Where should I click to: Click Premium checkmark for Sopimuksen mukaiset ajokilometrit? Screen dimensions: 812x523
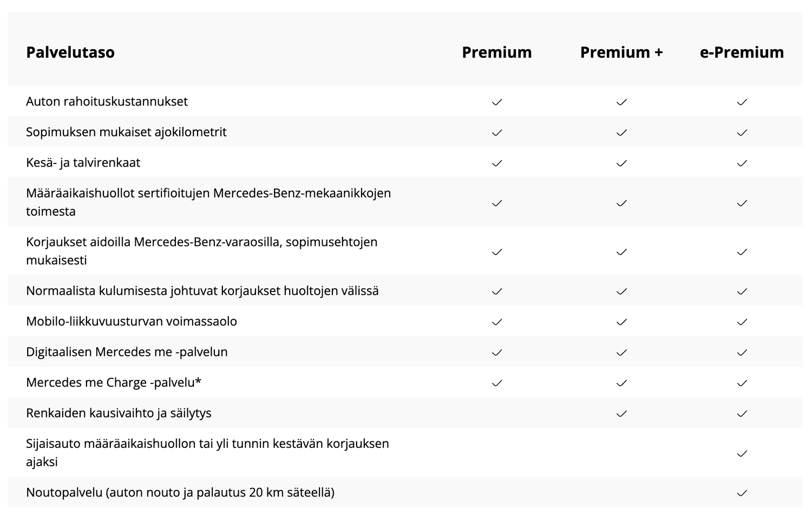[x=497, y=133]
